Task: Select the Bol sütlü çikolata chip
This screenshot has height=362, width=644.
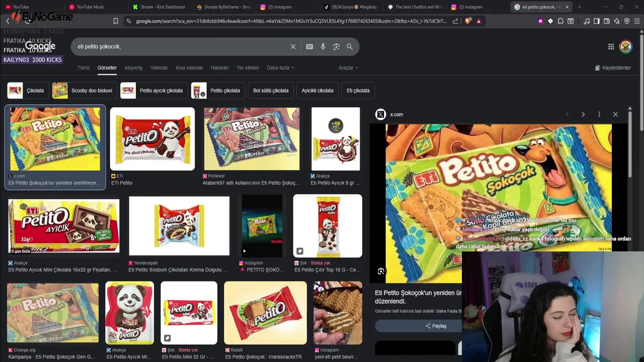Action: (271, 90)
